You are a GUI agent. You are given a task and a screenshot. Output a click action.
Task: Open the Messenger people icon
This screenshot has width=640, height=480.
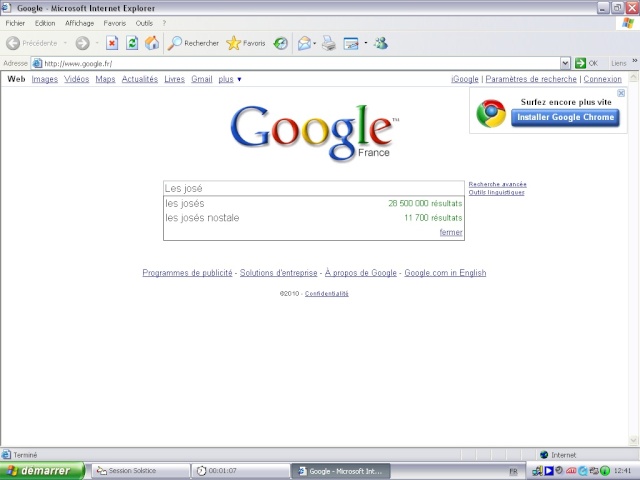click(x=381, y=43)
